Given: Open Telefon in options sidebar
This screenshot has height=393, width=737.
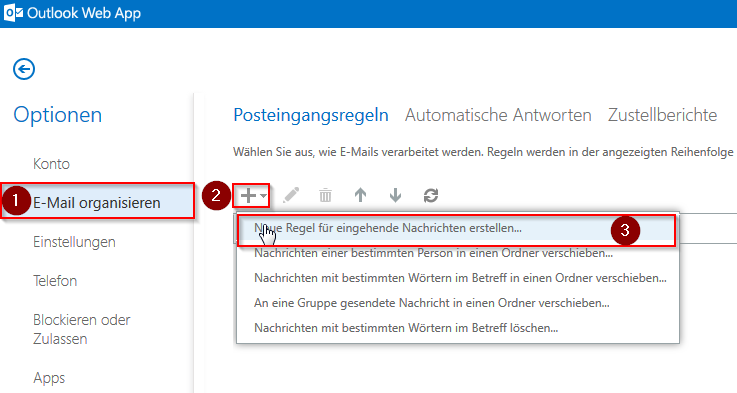Looking at the screenshot, I should 55,281.
